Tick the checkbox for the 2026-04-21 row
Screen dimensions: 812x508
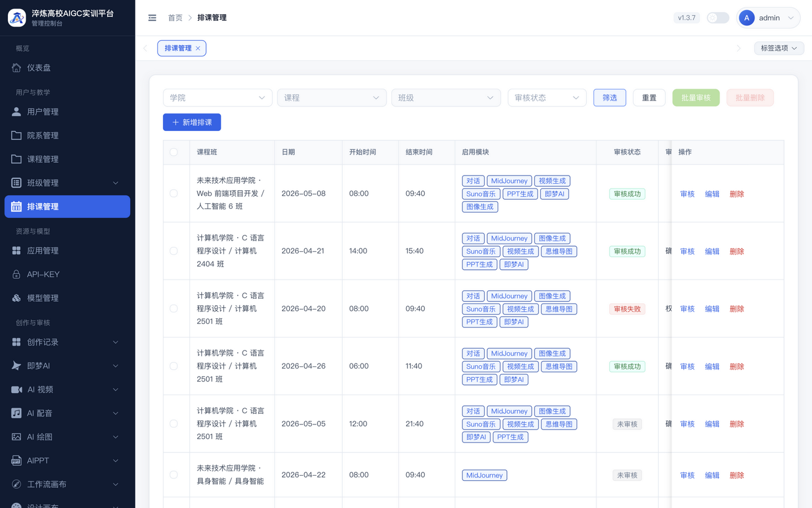(174, 251)
